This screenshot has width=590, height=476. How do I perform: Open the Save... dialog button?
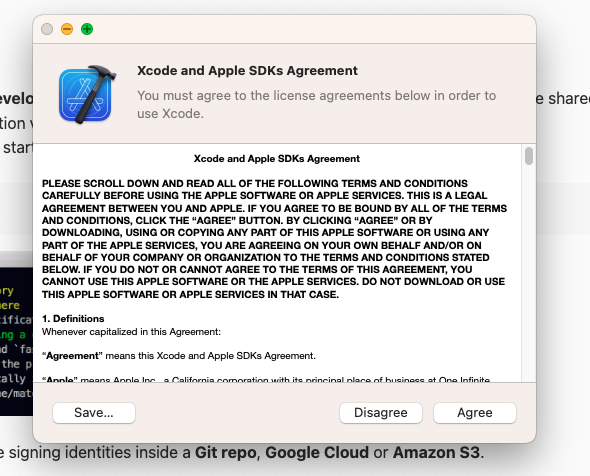[x=94, y=413]
